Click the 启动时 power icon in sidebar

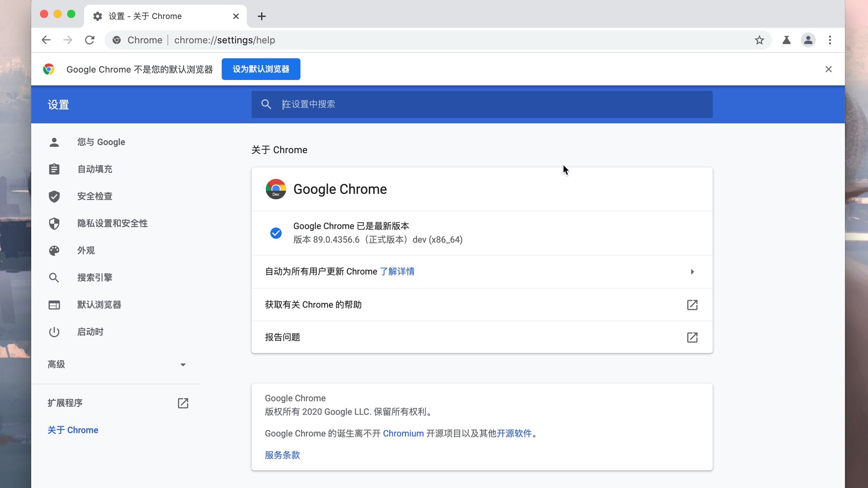click(54, 332)
